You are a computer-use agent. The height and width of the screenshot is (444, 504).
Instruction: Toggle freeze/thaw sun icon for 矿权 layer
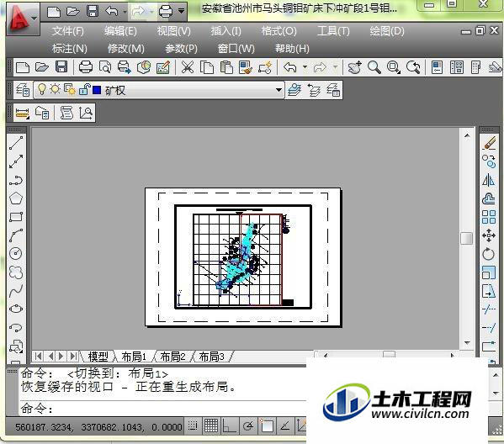(55, 89)
